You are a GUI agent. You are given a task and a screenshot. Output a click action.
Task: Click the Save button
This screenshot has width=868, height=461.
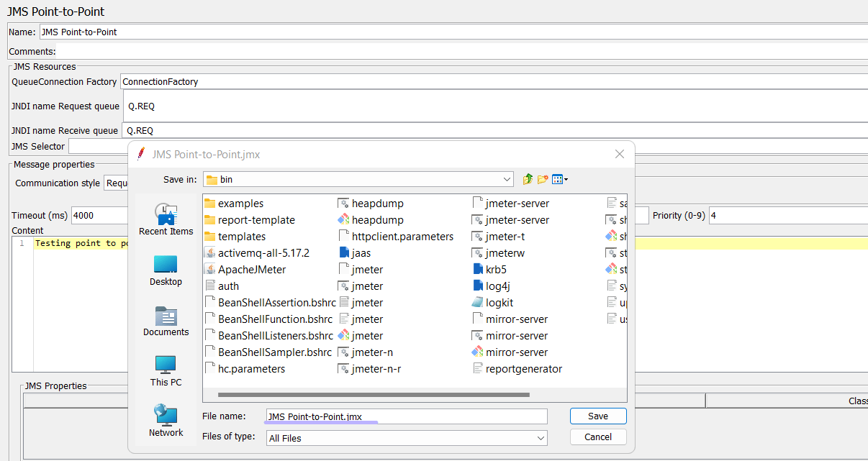click(597, 416)
